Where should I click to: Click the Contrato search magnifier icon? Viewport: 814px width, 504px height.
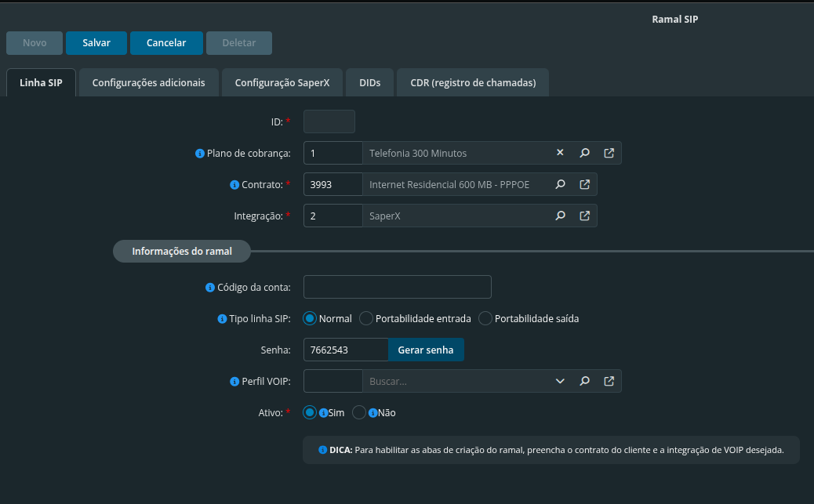(x=560, y=184)
